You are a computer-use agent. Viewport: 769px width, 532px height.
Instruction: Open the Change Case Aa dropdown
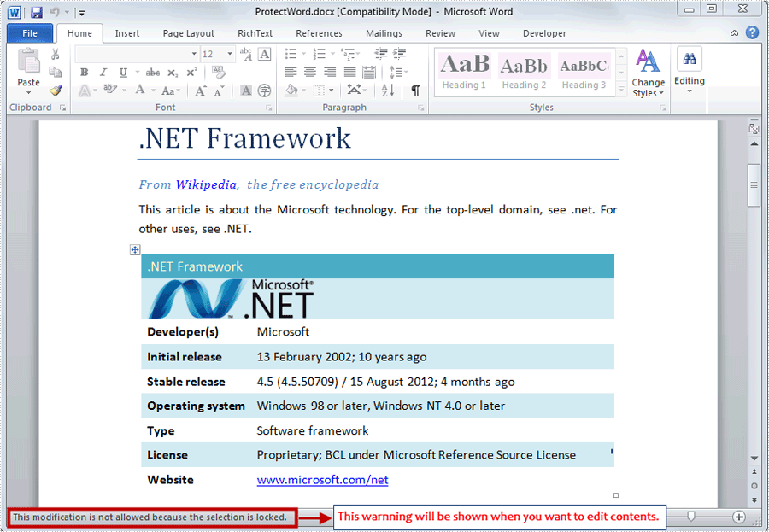coord(171,91)
